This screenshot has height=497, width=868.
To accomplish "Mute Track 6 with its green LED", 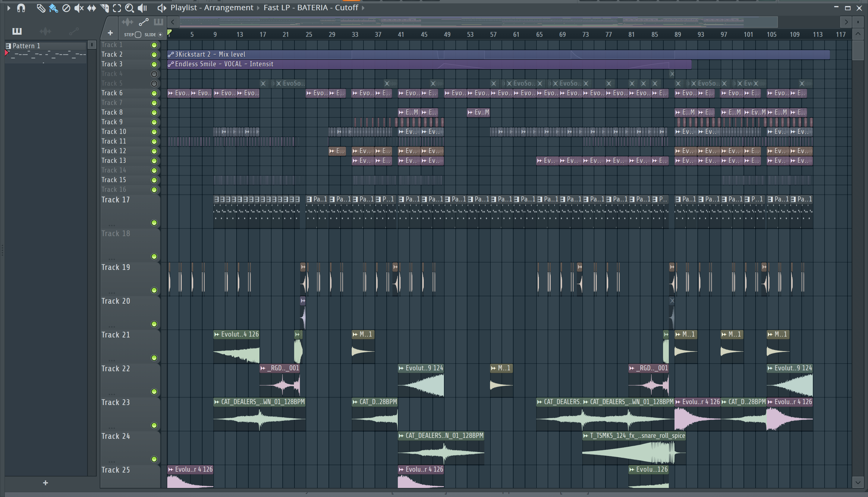I will [154, 93].
